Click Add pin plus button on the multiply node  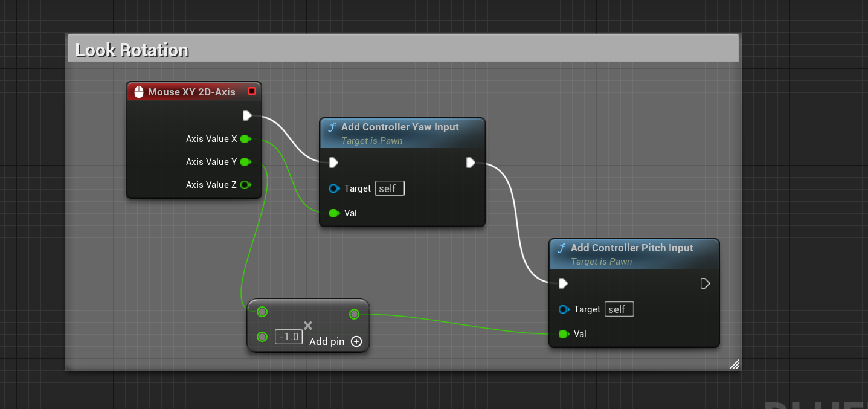point(356,341)
